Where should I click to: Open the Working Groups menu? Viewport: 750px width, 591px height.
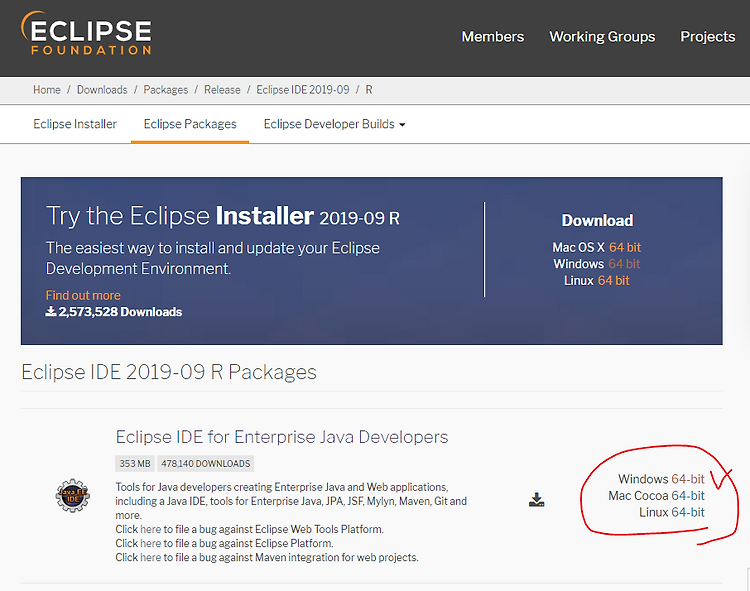click(x=602, y=37)
